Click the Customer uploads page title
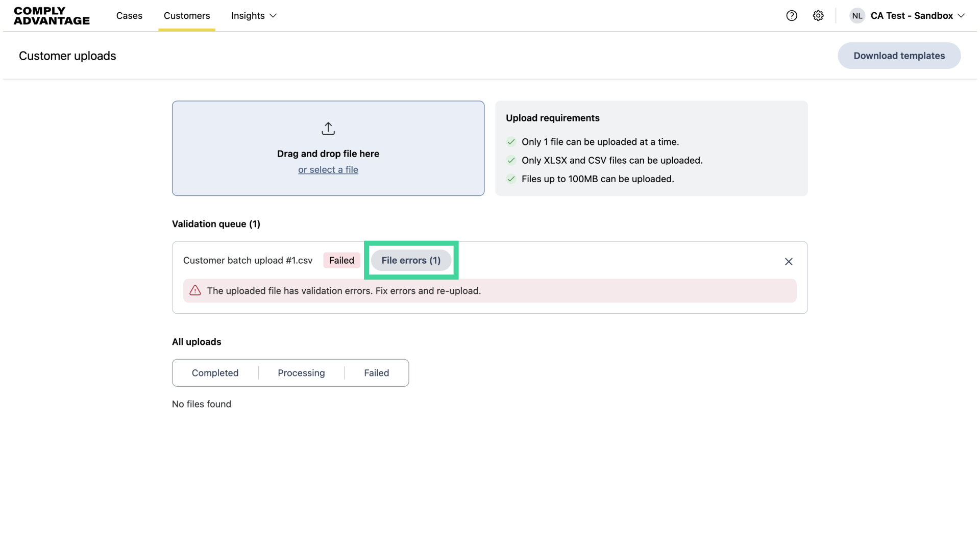980x551 pixels. (x=67, y=56)
